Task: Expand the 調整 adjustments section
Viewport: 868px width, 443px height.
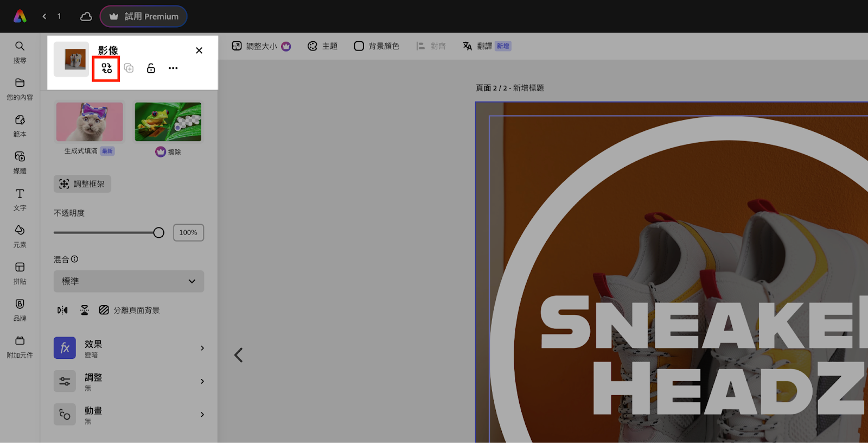Action: (129, 381)
